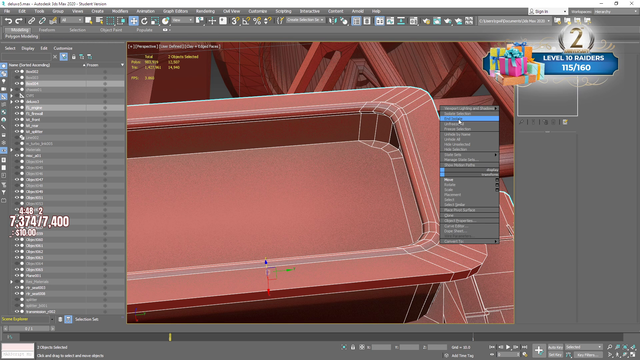The height and width of the screenshot is (360, 640).
Task: Click the Play Animation button
Action: tap(508, 347)
